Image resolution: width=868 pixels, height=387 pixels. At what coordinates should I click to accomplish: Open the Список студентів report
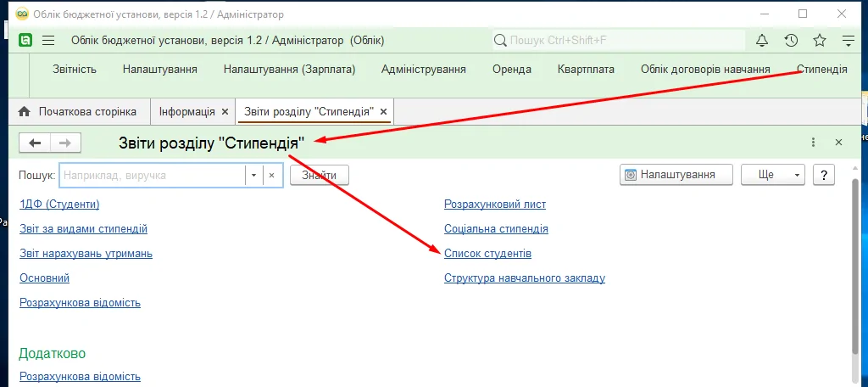click(x=487, y=254)
